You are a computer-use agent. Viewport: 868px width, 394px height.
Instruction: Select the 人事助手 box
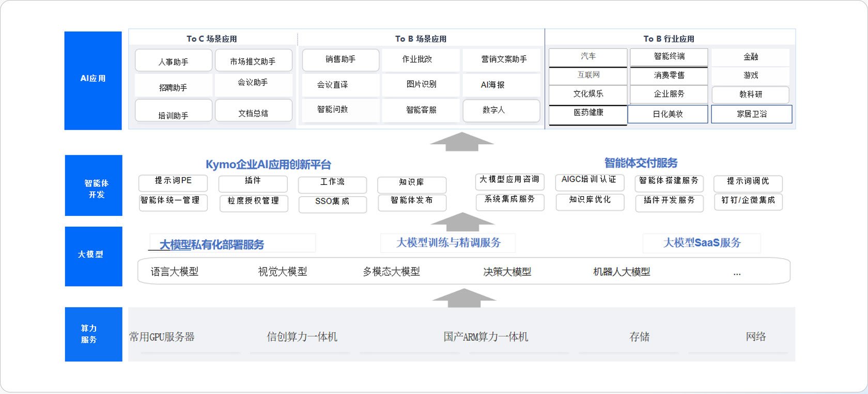[x=174, y=60]
